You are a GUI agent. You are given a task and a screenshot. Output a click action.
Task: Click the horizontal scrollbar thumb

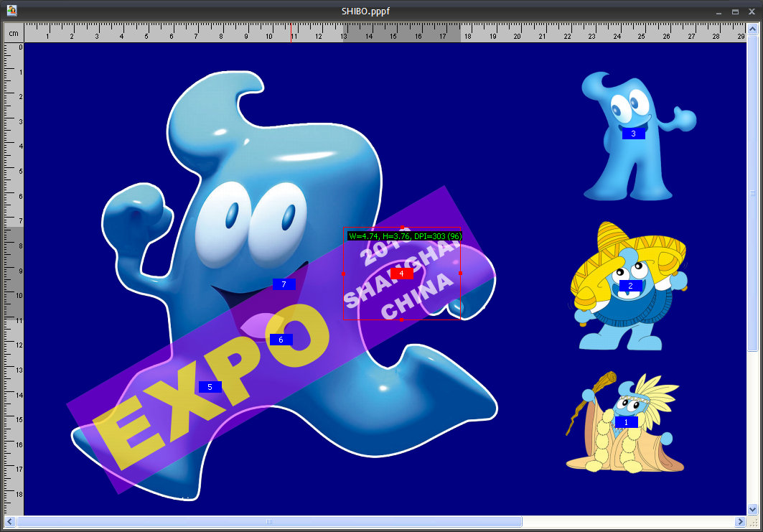coord(269,522)
